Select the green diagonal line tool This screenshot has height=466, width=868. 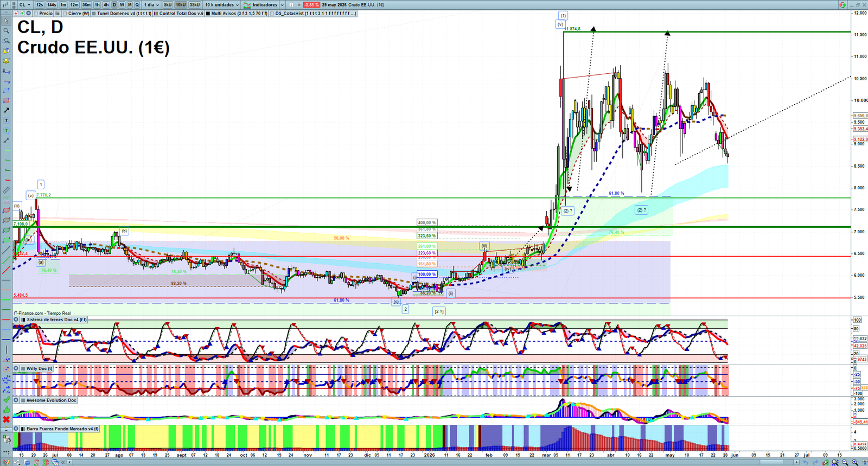tap(6, 260)
